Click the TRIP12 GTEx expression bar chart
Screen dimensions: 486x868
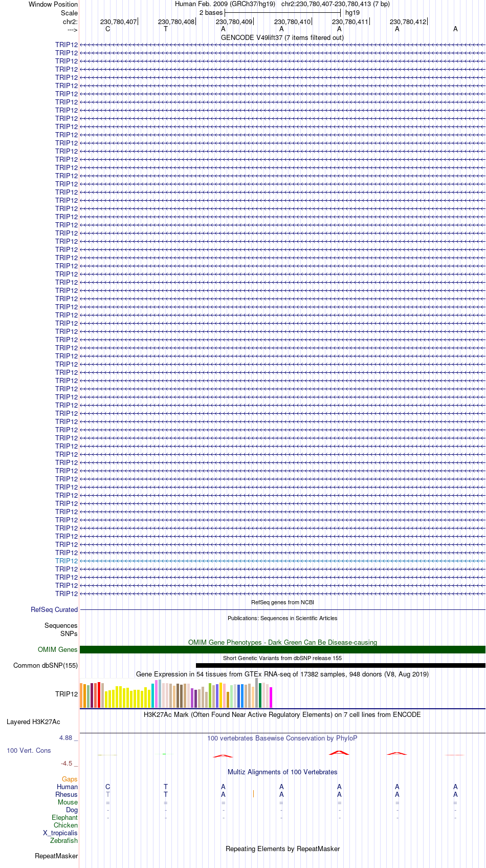coord(176,693)
